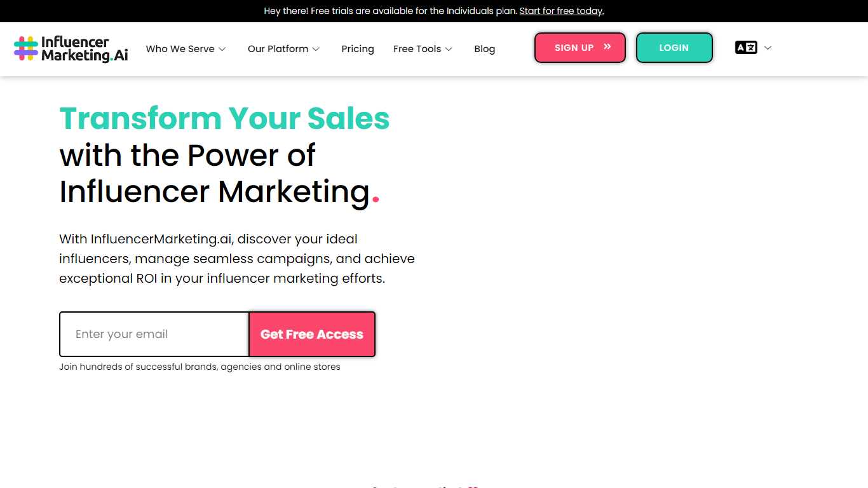Focus the Enter your email field
The image size is (868, 488).
pyautogui.click(x=154, y=334)
